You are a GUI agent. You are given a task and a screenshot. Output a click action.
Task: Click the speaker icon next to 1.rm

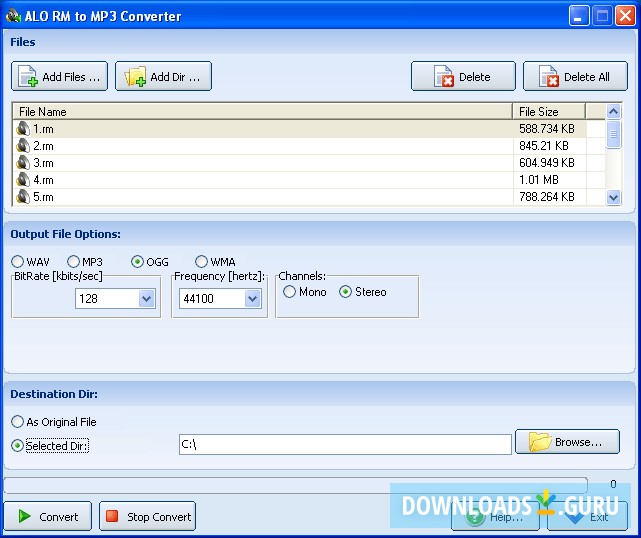(23, 129)
